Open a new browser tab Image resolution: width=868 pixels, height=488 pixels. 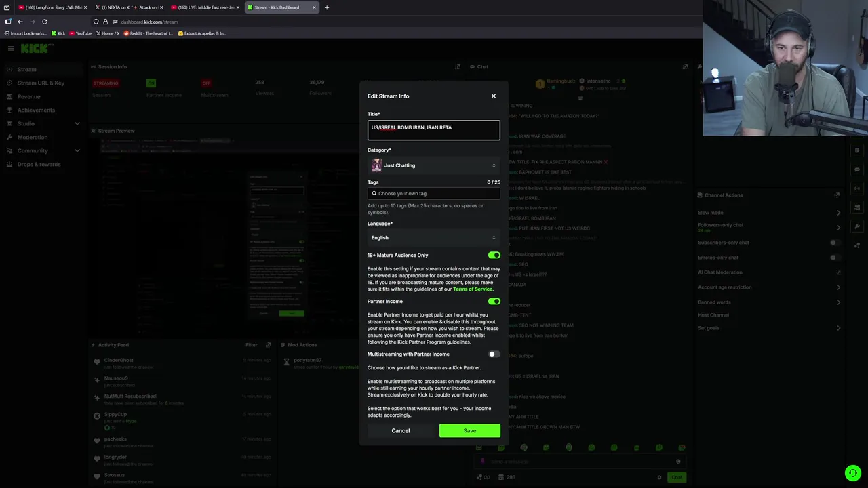coord(327,7)
